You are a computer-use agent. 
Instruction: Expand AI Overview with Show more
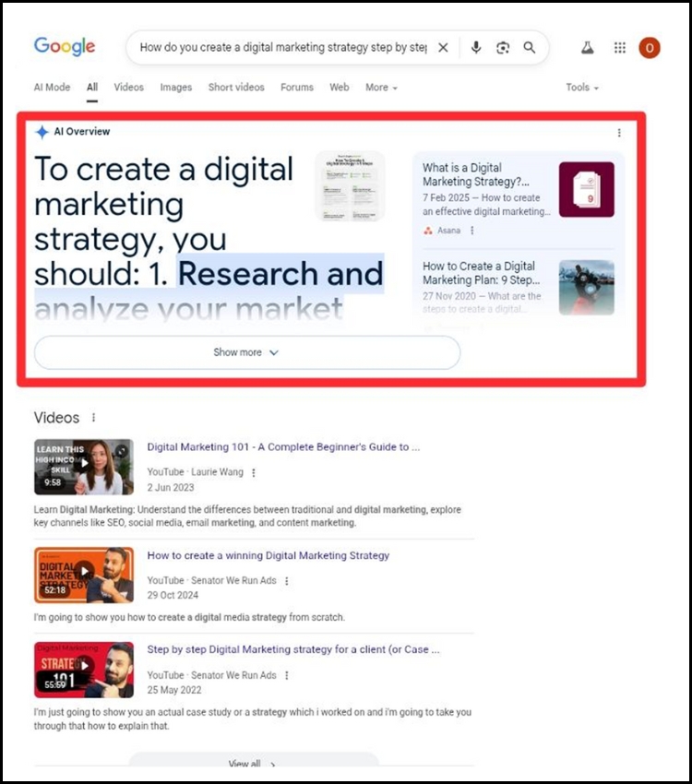(246, 352)
